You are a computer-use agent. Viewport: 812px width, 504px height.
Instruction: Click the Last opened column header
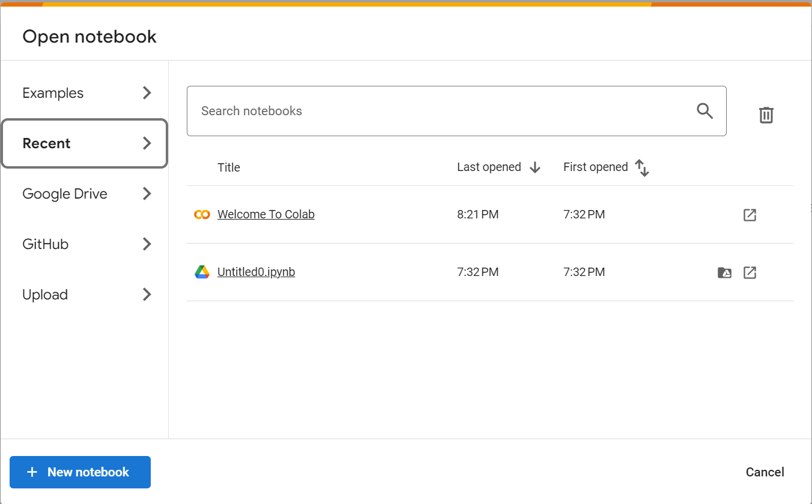tap(489, 167)
